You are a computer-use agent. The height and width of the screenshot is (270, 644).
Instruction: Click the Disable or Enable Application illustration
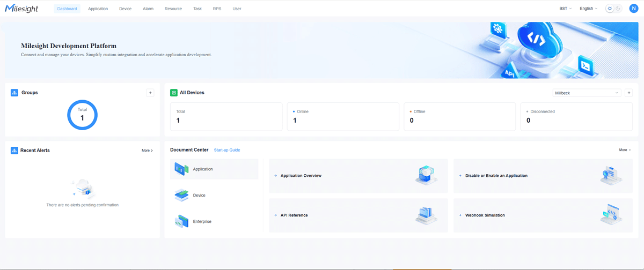[611, 175]
